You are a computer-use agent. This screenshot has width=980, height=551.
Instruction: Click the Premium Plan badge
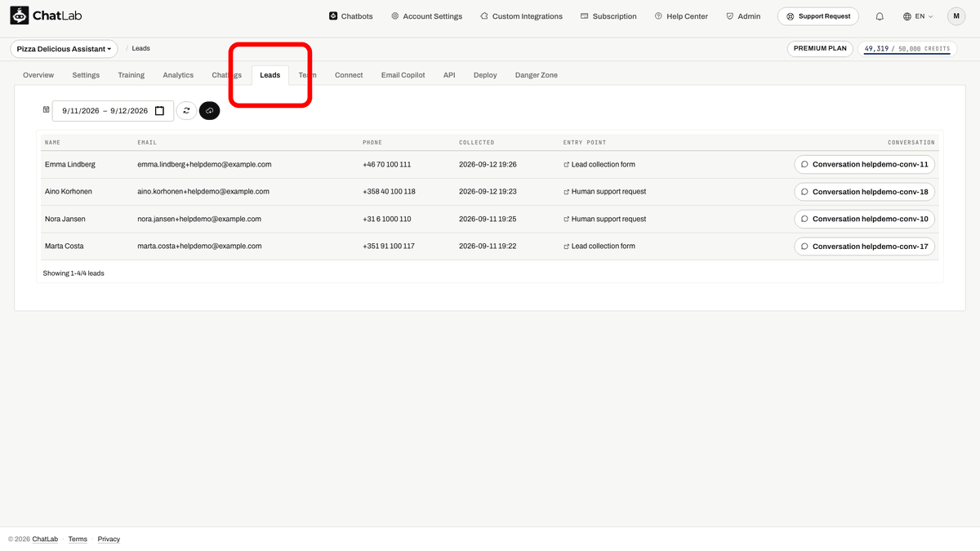pyautogui.click(x=820, y=49)
